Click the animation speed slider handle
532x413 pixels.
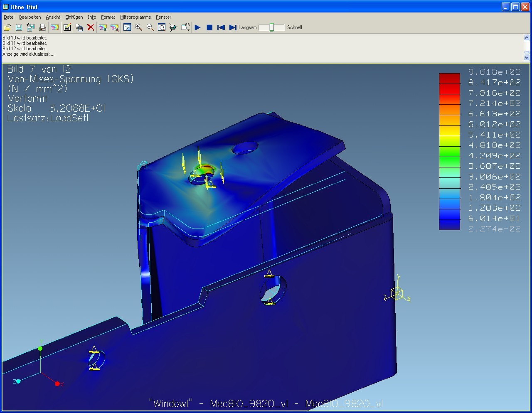pyautogui.click(x=271, y=27)
